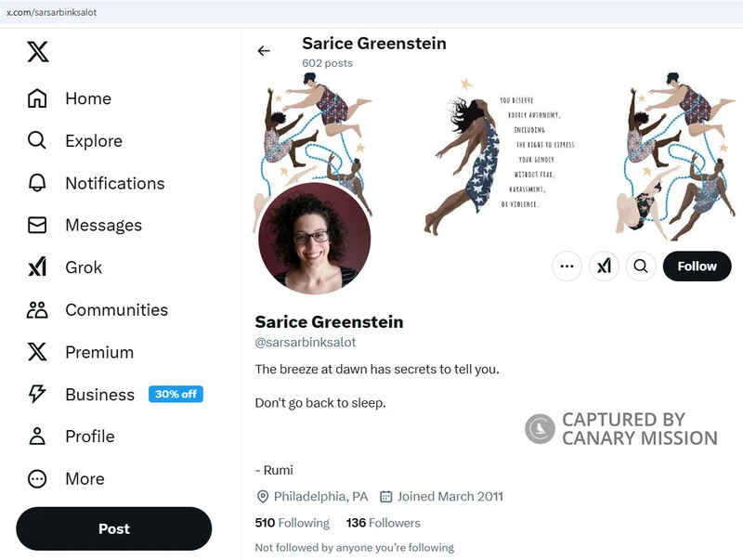Image resolution: width=743 pixels, height=560 pixels.
Task: Open the 510 Following list
Action: pos(292,523)
